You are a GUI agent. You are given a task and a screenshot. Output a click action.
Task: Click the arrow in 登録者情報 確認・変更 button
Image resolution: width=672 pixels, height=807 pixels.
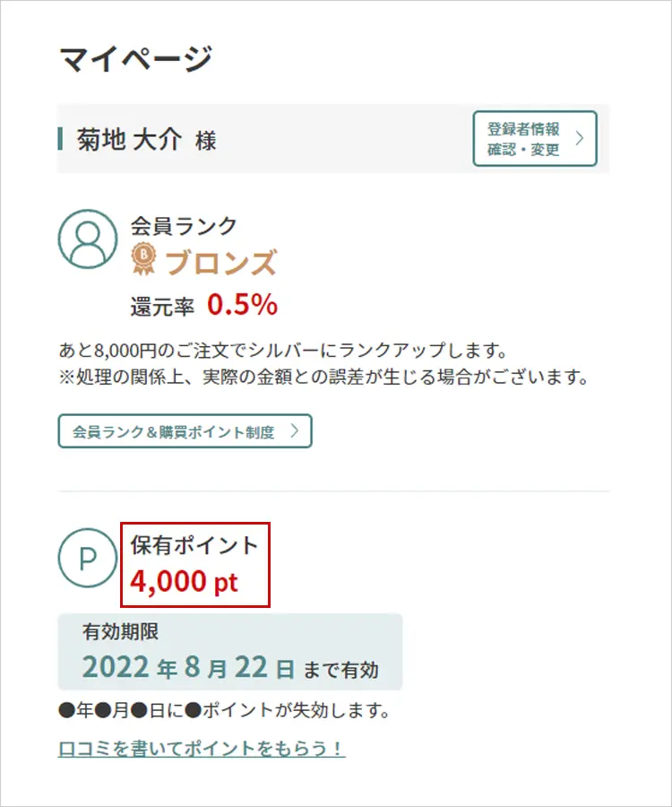579,138
